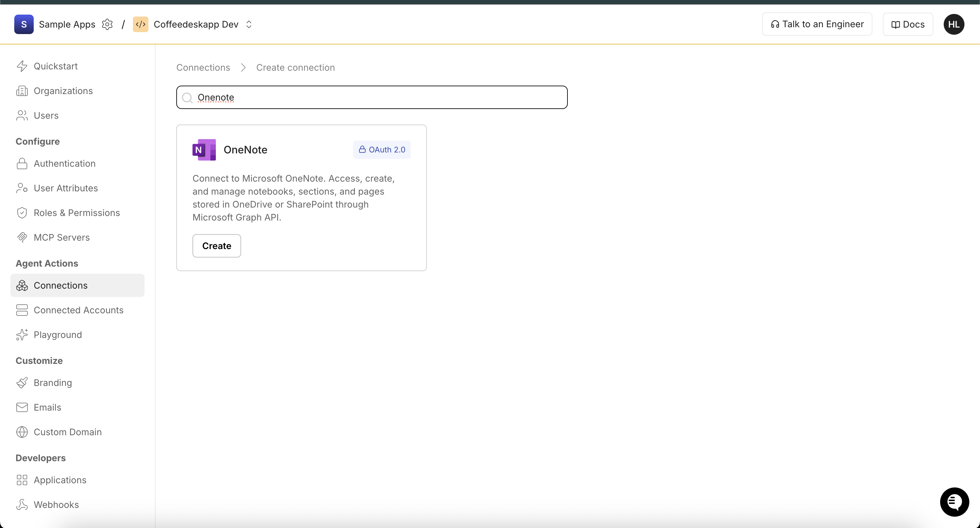The image size is (980, 528).
Task: Click the Onenote search input field
Action: coord(372,97)
